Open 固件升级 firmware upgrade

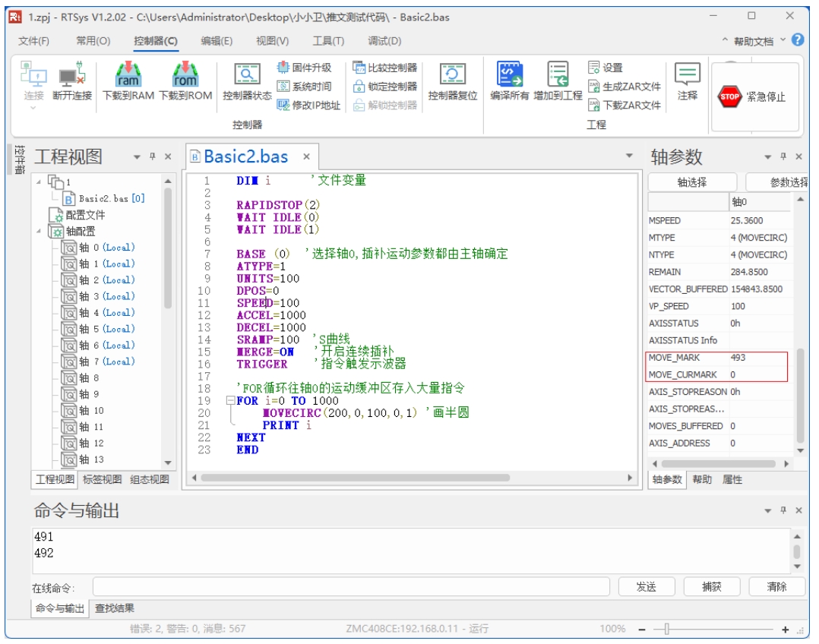(x=304, y=68)
